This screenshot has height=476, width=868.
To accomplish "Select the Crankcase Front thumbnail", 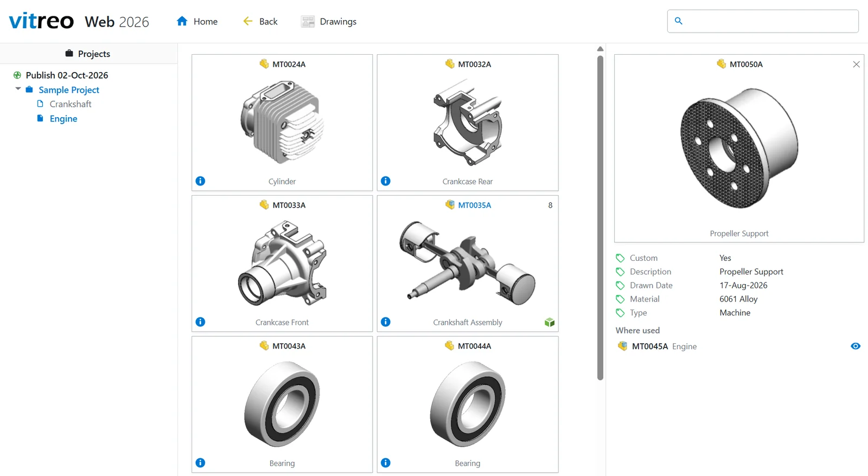I will point(282,263).
